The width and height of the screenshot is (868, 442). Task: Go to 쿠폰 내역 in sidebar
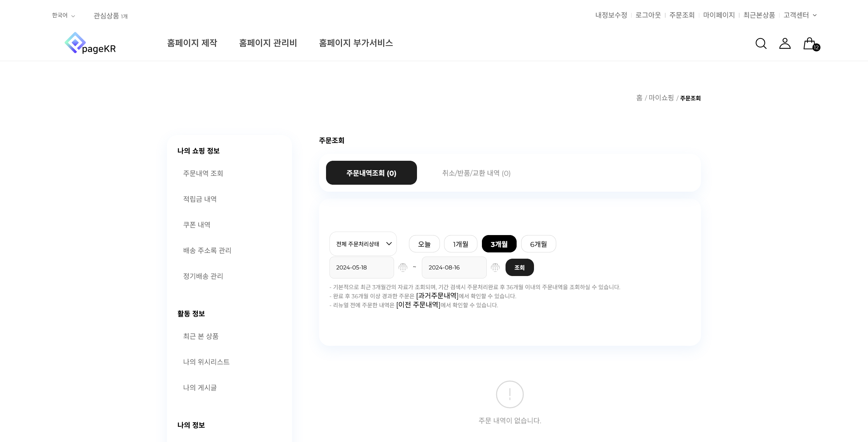tap(197, 225)
